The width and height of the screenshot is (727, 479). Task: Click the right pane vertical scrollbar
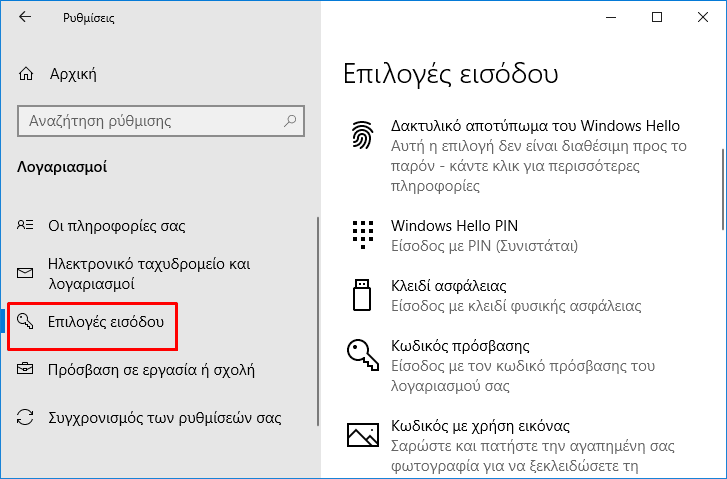(723, 189)
